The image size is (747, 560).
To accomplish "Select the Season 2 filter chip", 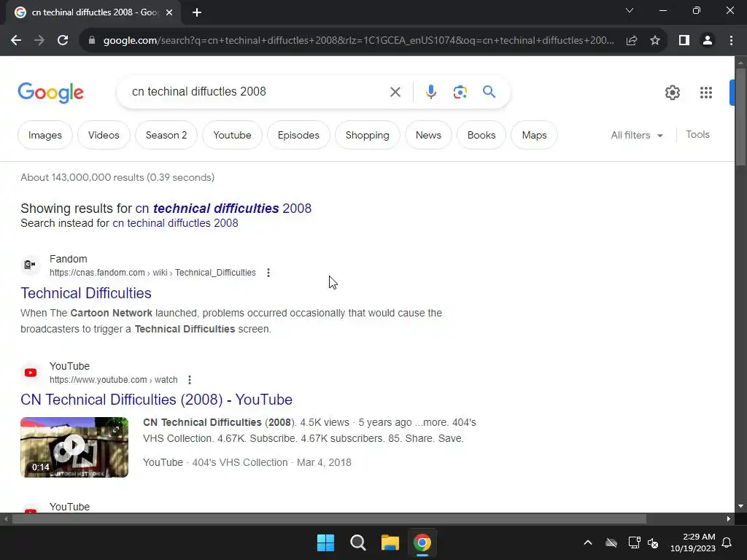I will pyautogui.click(x=166, y=135).
